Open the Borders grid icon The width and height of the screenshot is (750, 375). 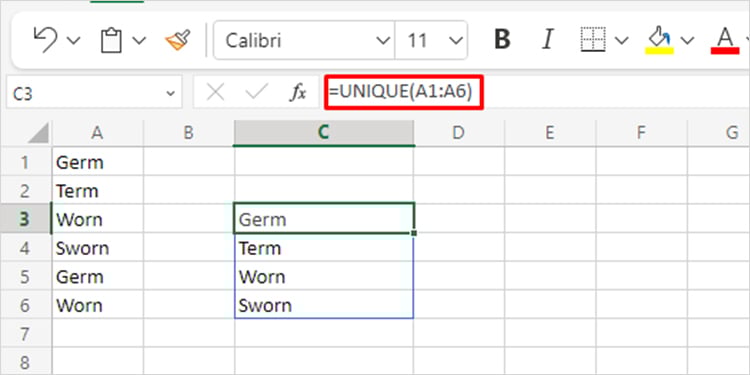pos(593,40)
